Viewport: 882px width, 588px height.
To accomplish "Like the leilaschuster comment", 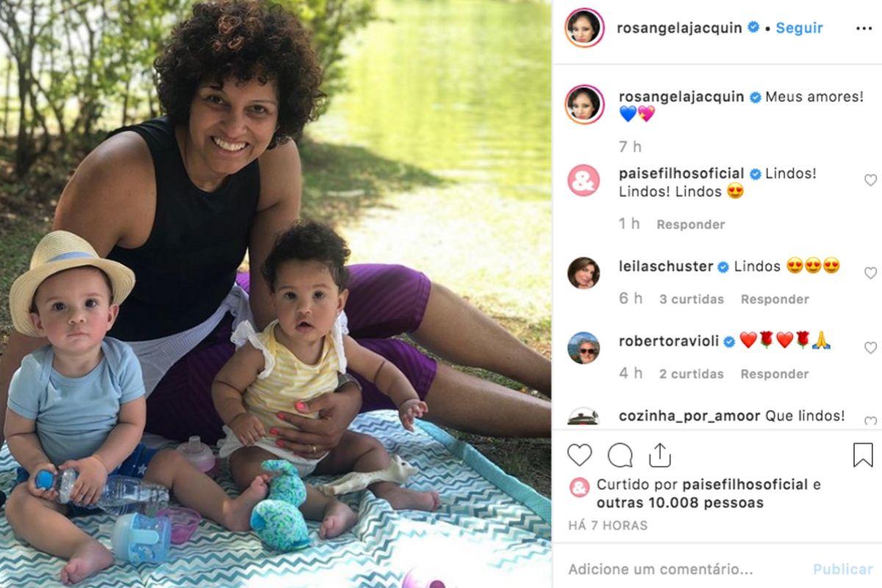I will click(870, 273).
